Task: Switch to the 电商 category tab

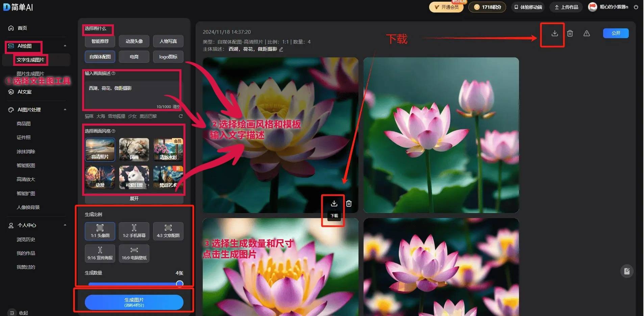Action: (134, 57)
